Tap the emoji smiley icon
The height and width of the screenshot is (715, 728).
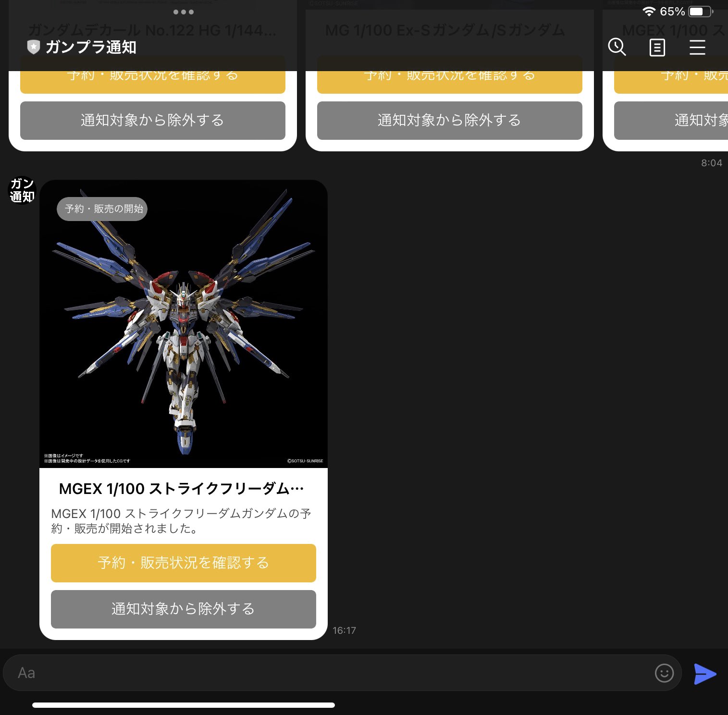(664, 673)
